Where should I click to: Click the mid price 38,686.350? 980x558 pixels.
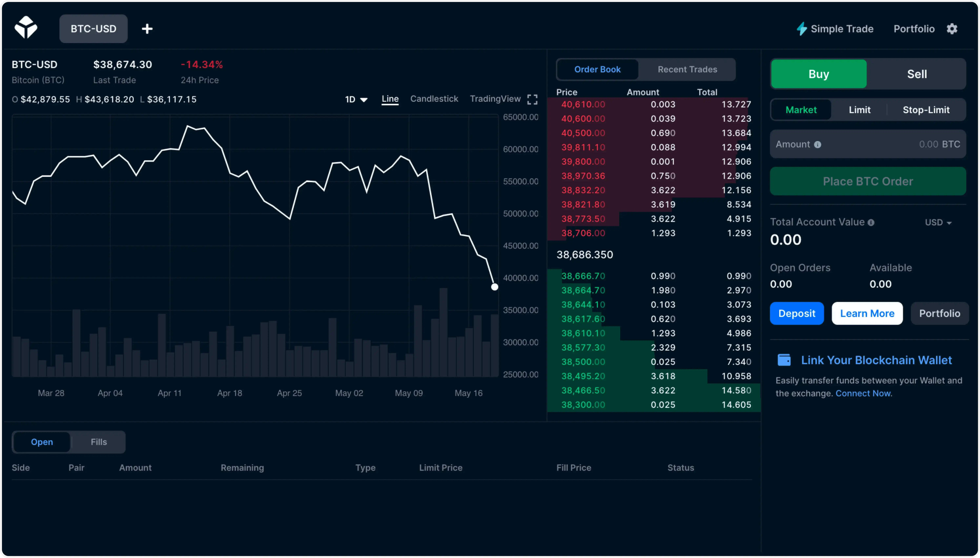(585, 255)
